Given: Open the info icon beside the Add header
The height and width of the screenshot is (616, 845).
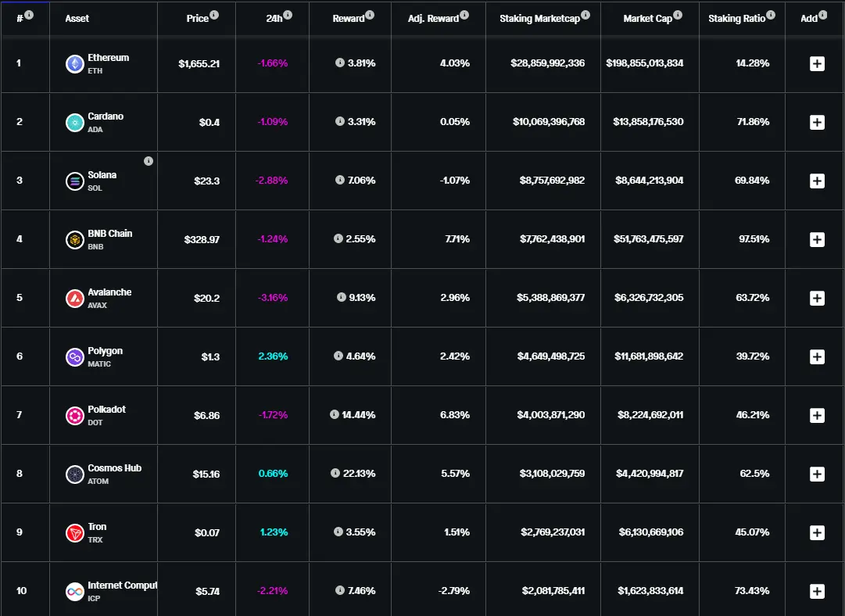Looking at the screenshot, I should coord(822,15).
